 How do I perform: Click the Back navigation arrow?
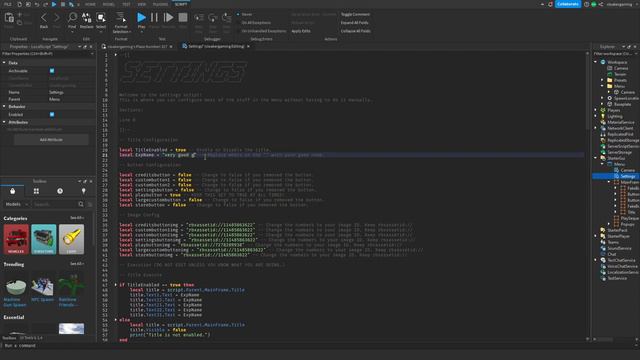point(44,18)
